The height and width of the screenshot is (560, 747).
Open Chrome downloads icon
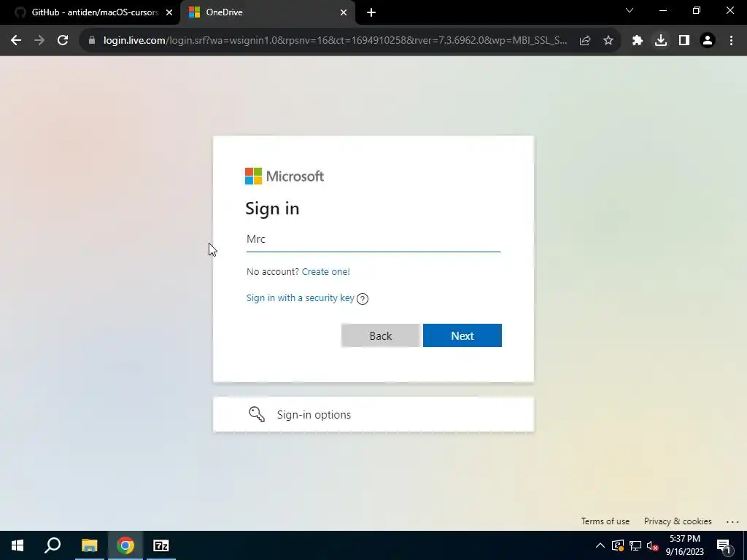pos(661,41)
